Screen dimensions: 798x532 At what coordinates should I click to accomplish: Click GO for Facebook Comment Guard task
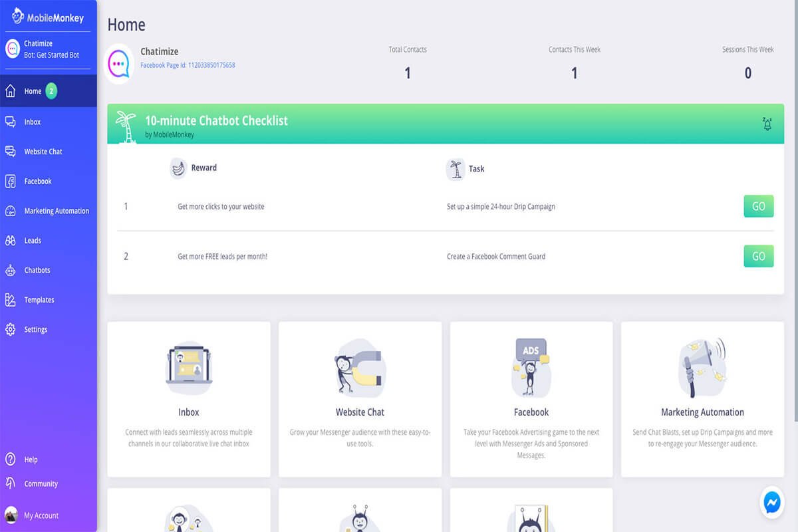[x=759, y=256]
